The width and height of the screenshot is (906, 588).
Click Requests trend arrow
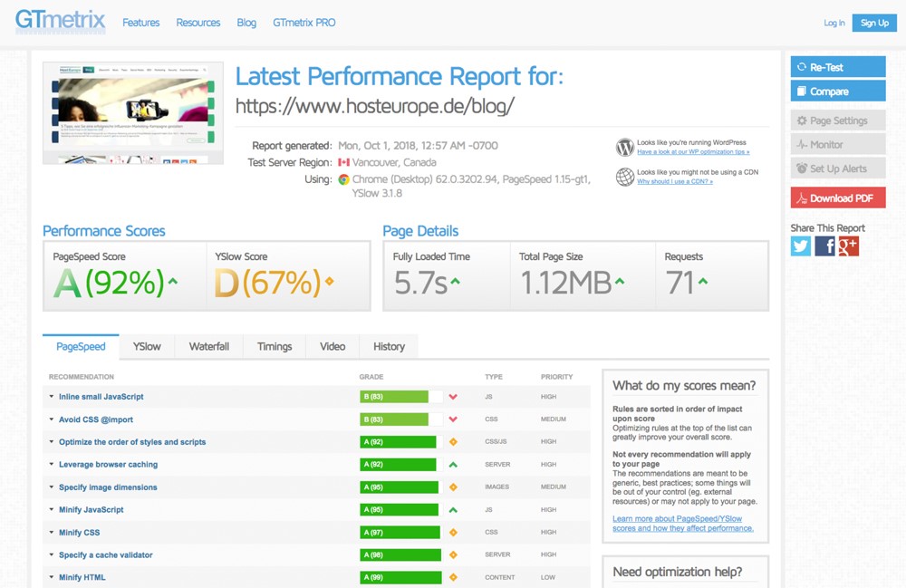(703, 281)
